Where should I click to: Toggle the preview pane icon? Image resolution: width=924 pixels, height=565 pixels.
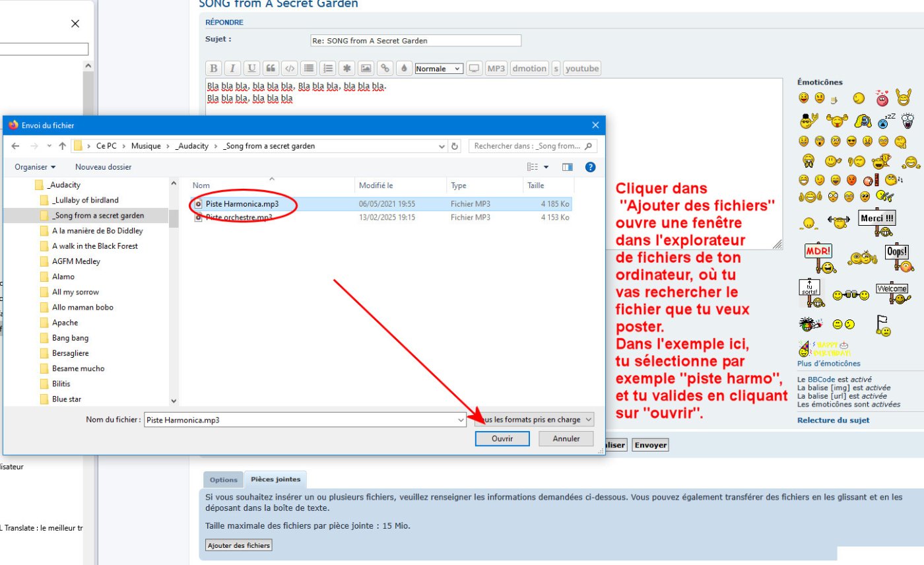(567, 167)
